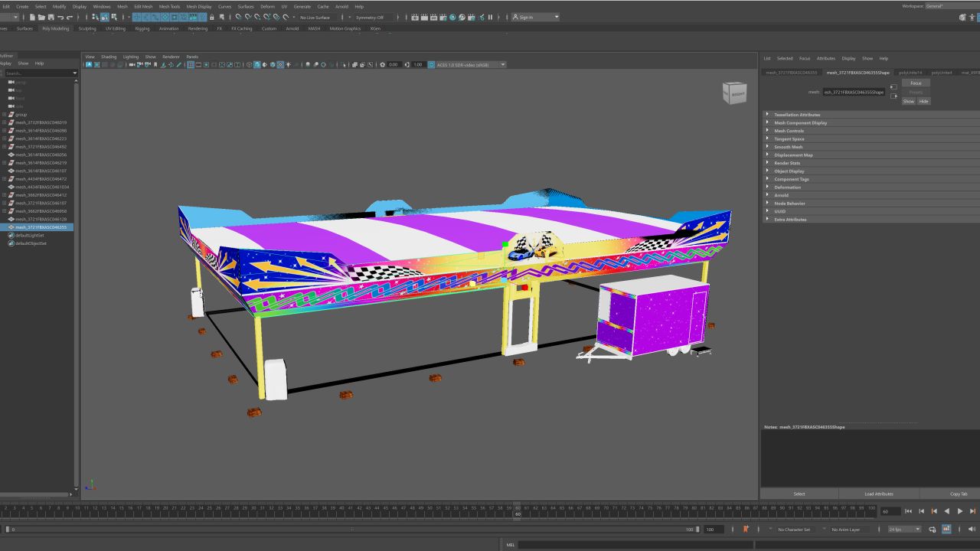Viewport: 980px width, 551px height.
Task: Click the Load Attributes button
Action: coord(879,494)
